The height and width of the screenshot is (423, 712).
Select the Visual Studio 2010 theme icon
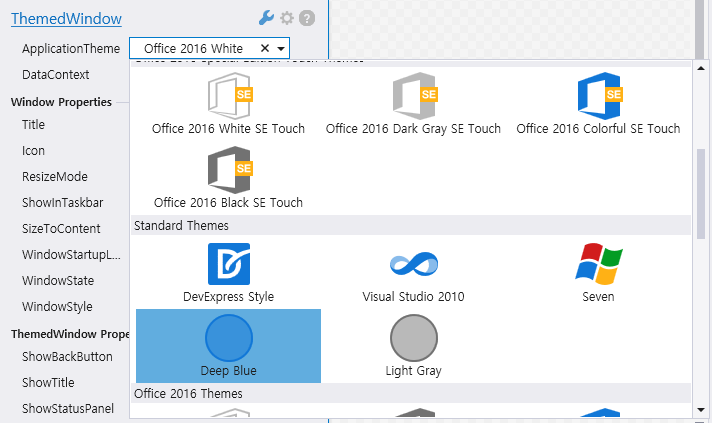(x=414, y=264)
